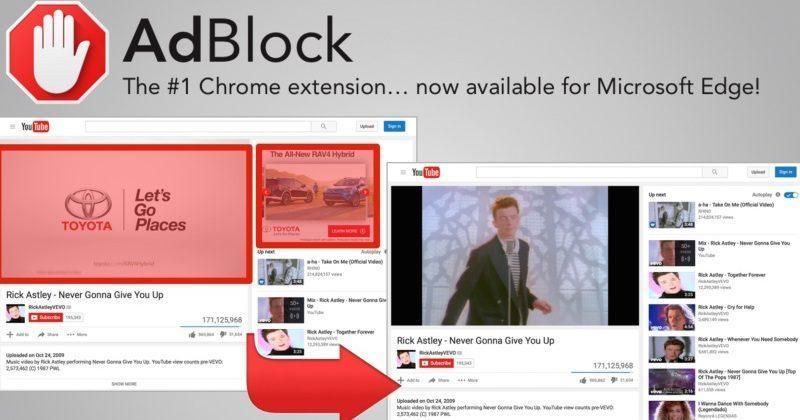Expand 'More' actions menu in left window
This screenshot has width=800, height=420.
pyautogui.click(x=76, y=334)
